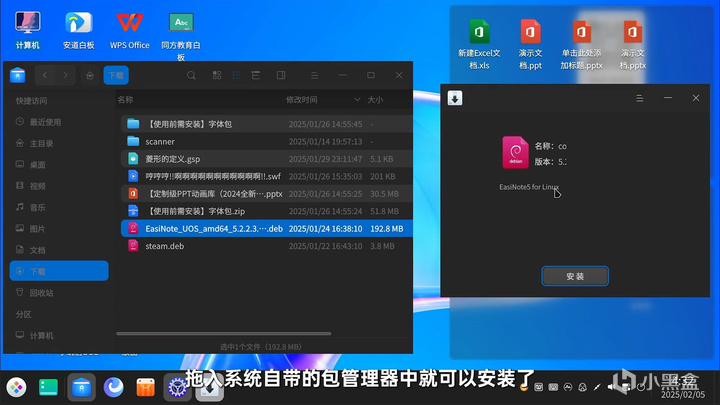Screen dimensions: 720x405
Task: Close the package installer window
Action: [x=696, y=98]
